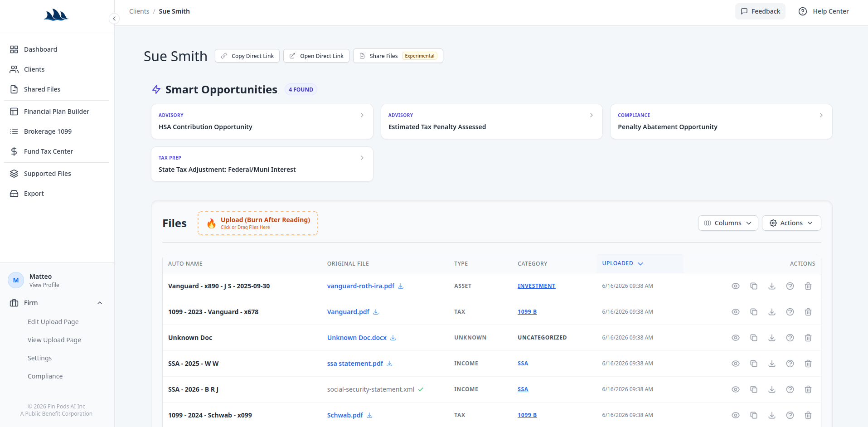
Task: Delete the Vanguard x890 file
Action: point(808,286)
